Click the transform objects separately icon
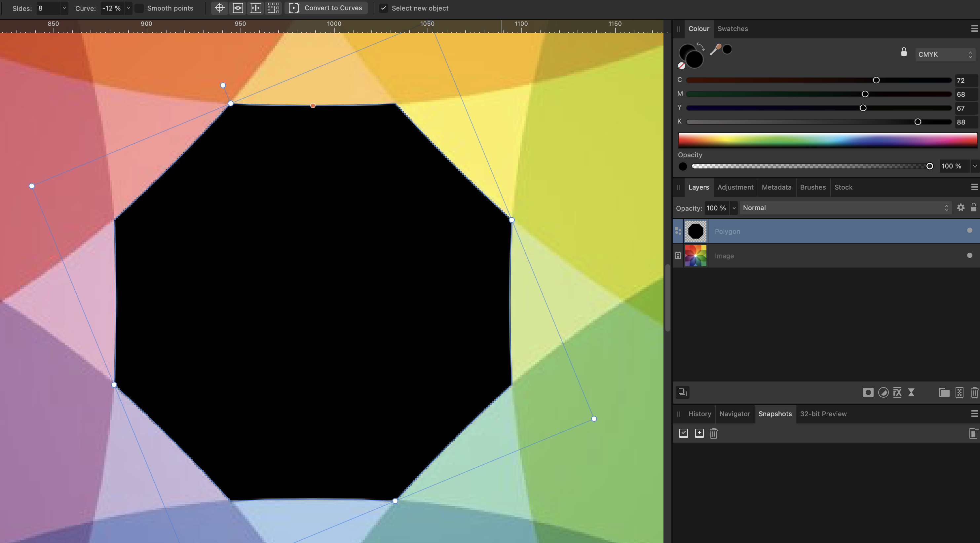This screenshot has width=980, height=543. 256,8
